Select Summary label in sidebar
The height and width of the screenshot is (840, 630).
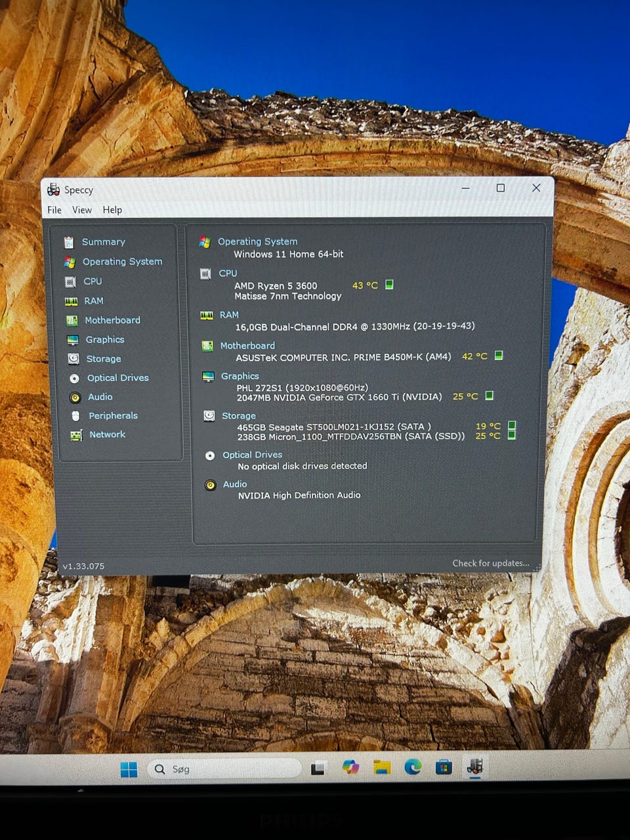(103, 242)
